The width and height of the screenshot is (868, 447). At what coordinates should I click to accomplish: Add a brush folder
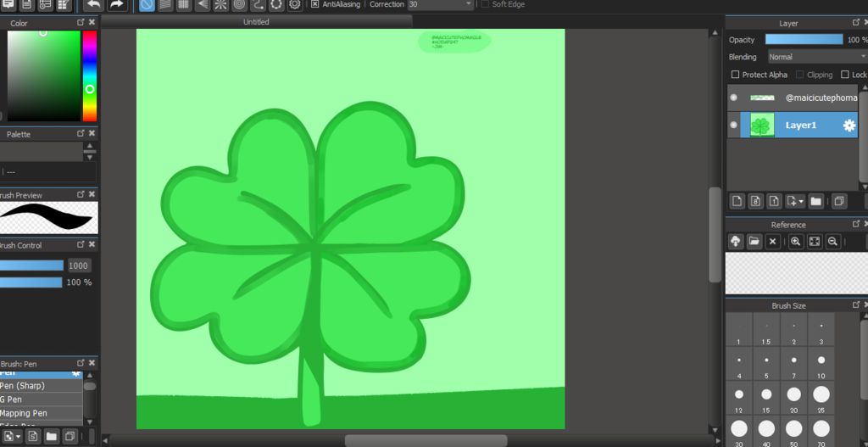52,437
